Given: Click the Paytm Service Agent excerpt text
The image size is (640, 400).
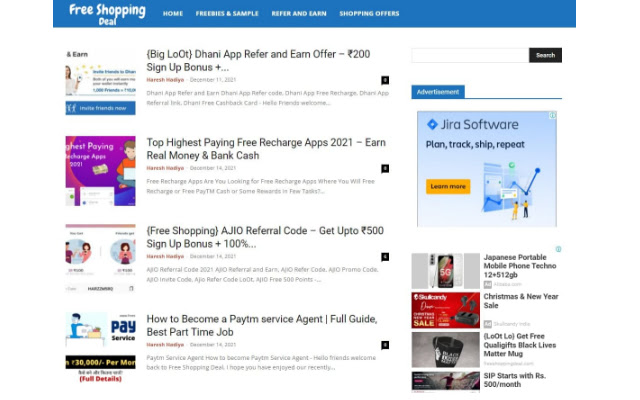Looking at the screenshot, I should pyautogui.click(x=261, y=362).
